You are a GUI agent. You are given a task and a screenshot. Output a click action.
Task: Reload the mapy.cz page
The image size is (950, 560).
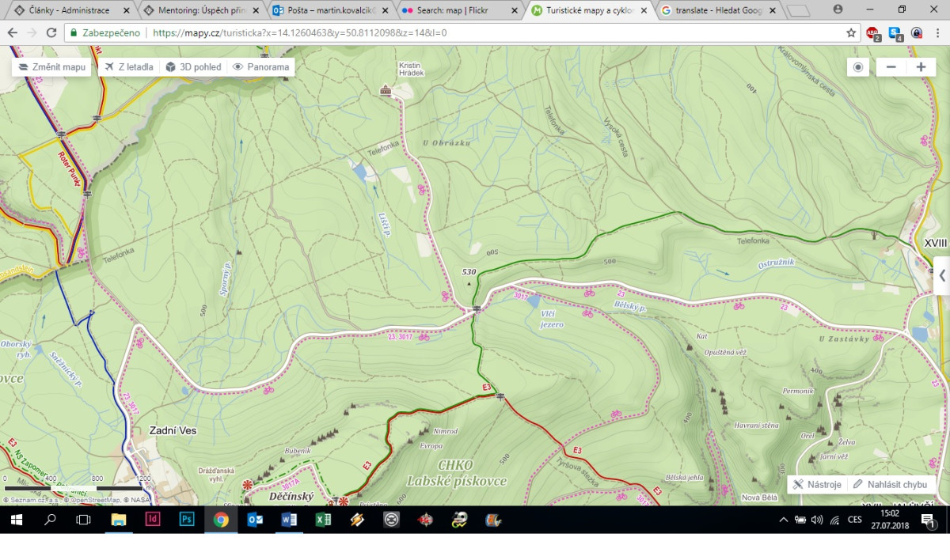51,33
